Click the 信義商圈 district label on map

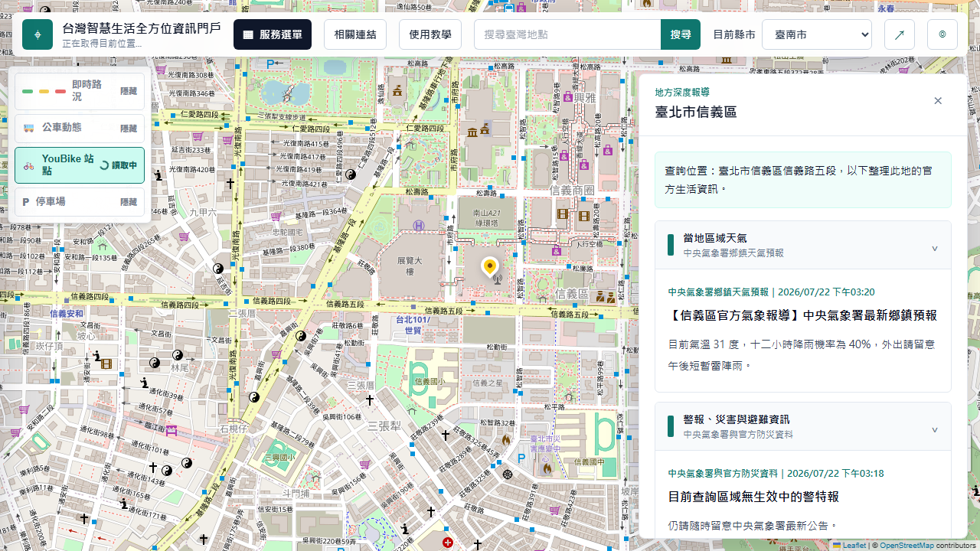tap(573, 190)
